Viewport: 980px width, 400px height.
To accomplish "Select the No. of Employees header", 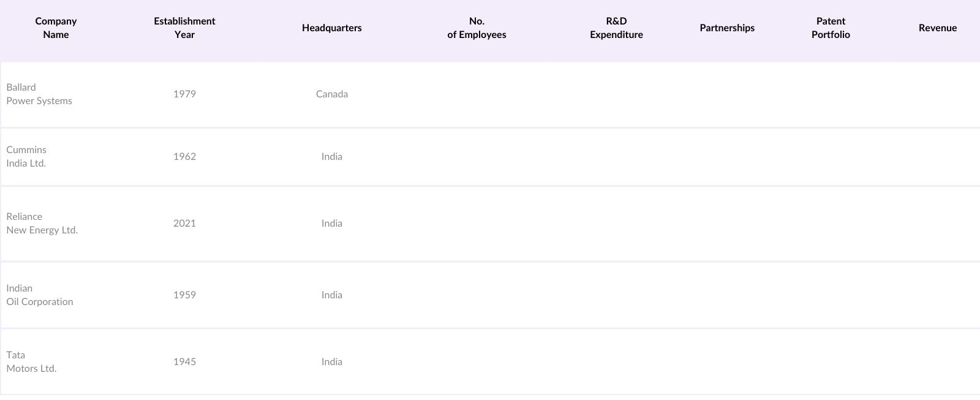I will [x=477, y=28].
